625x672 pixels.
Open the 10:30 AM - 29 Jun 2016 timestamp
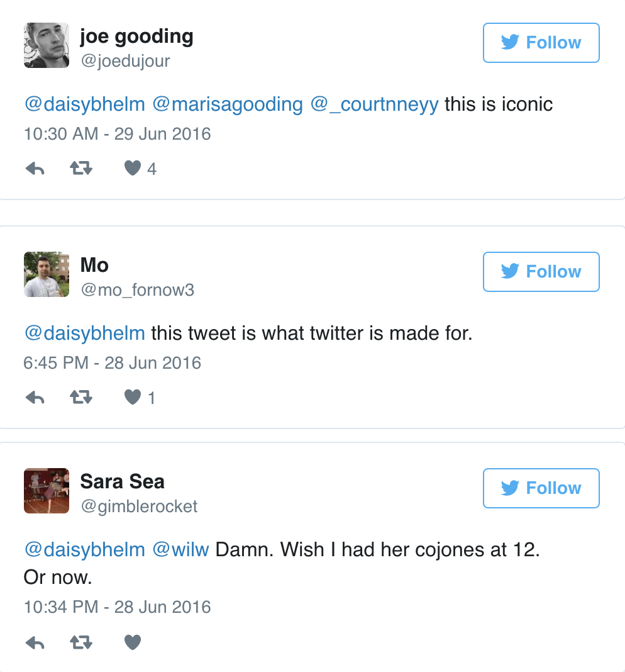(117, 134)
